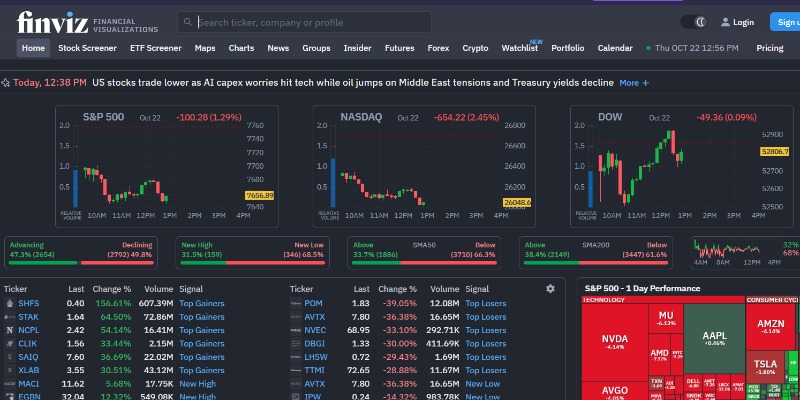Click the NVEC ticker logo icon
Screen dimensions: 800x400
(x=296, y=330)
